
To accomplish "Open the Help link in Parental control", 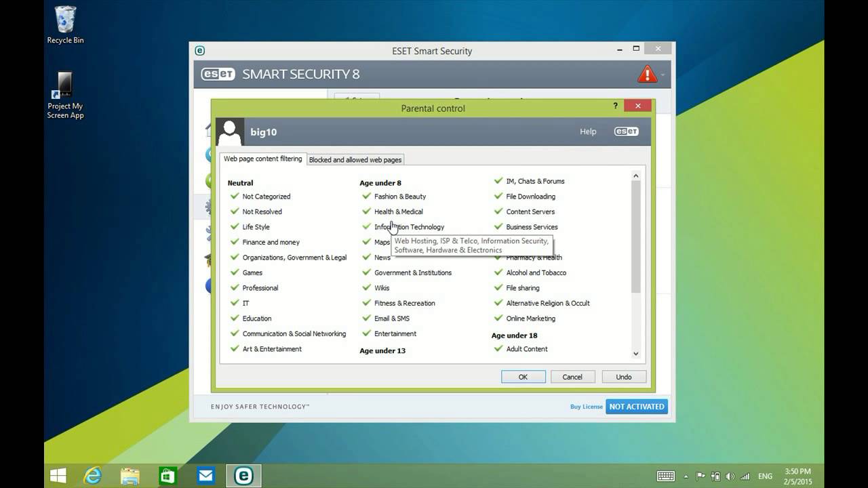I will tap(588, 131).
